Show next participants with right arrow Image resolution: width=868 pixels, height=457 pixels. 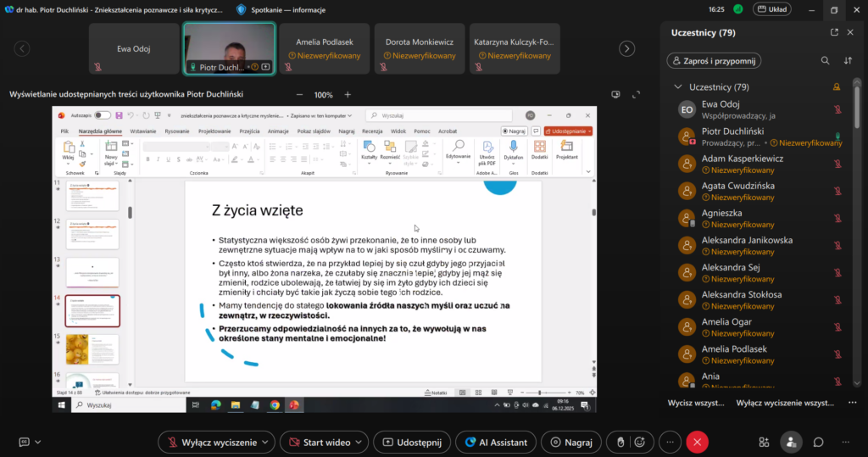pyautogui.click(x=626, y=48)
